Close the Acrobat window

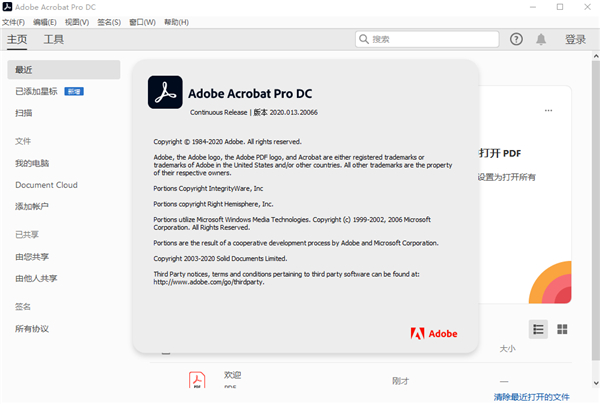coord(587,7)
